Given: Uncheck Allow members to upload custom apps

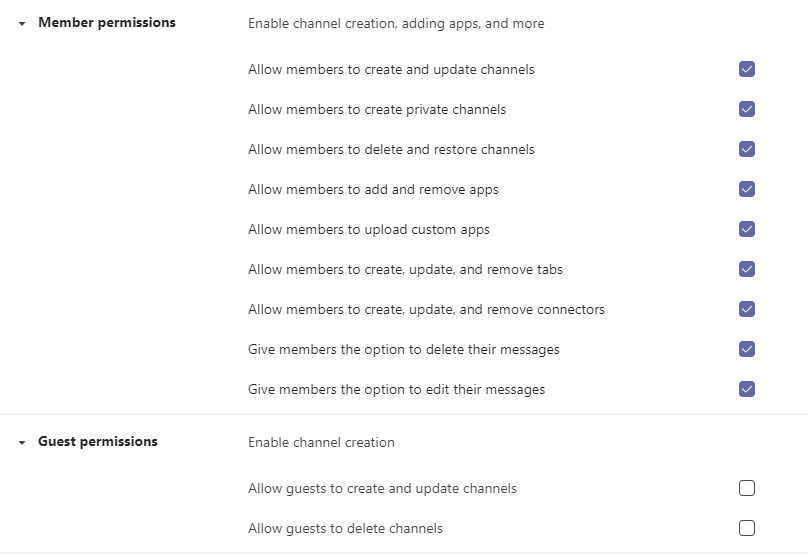Looking at the screenshot, I should click(747, 229).
